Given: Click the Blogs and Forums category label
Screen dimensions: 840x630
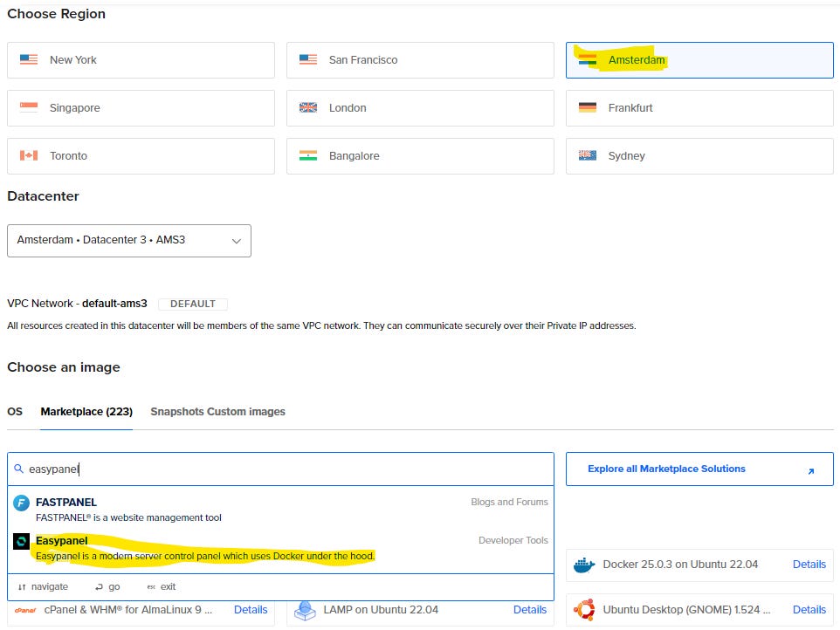Looking at the screenshot, I should tap(509, 502).
